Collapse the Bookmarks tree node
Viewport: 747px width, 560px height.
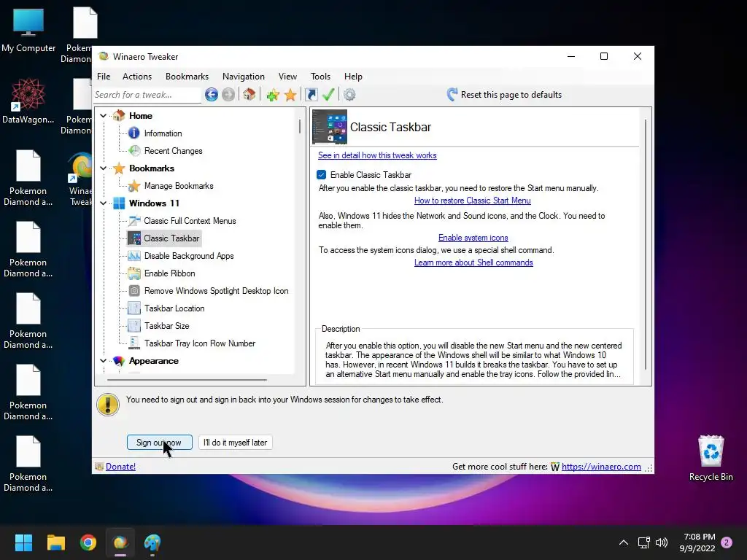(x=104, y=168)
